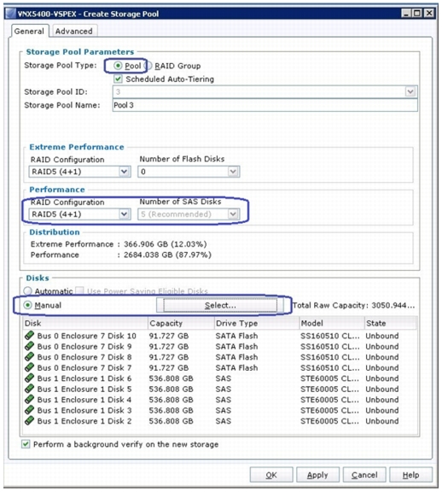This screenshot has height=504, width=442.
Task: Sort list by Capacity column header
Action: 181,323
